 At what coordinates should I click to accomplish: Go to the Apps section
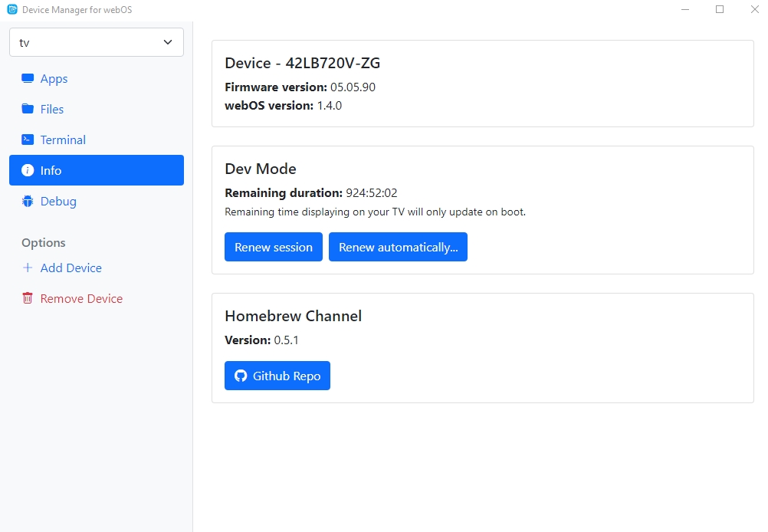pyautogui.click(x=54, y=78)
